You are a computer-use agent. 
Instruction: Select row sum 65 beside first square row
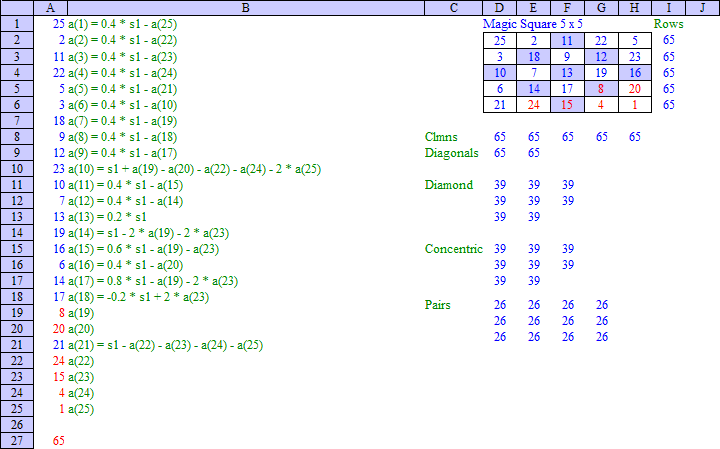coord(669,40)
